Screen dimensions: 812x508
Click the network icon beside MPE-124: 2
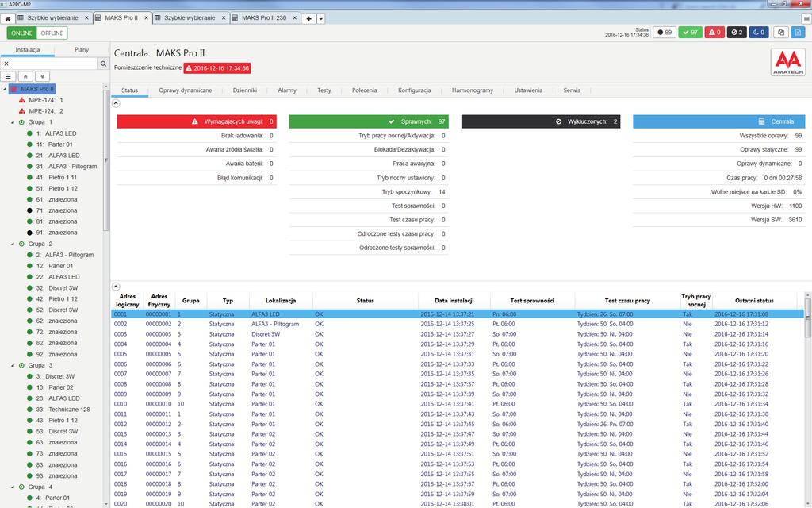point(21,111)
